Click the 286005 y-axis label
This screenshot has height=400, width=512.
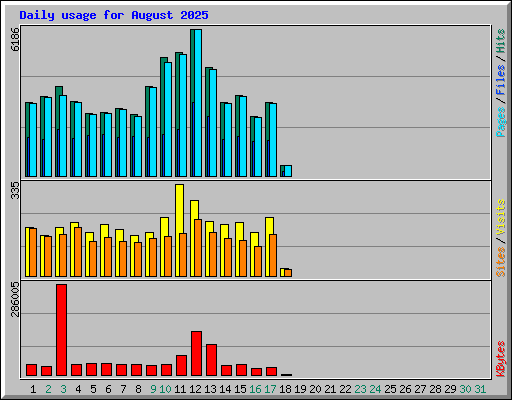coord(15,299)
